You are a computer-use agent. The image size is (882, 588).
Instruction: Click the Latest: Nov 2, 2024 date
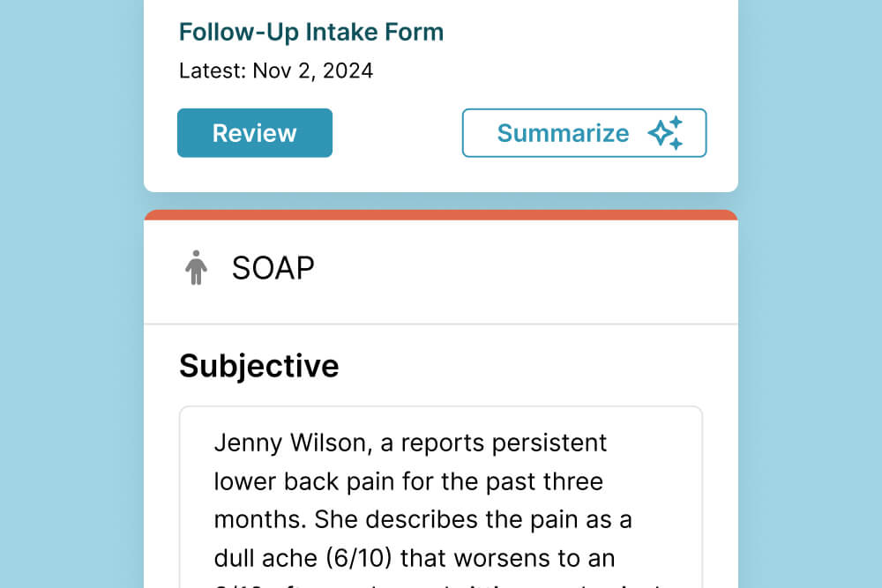tap(275, 71)
